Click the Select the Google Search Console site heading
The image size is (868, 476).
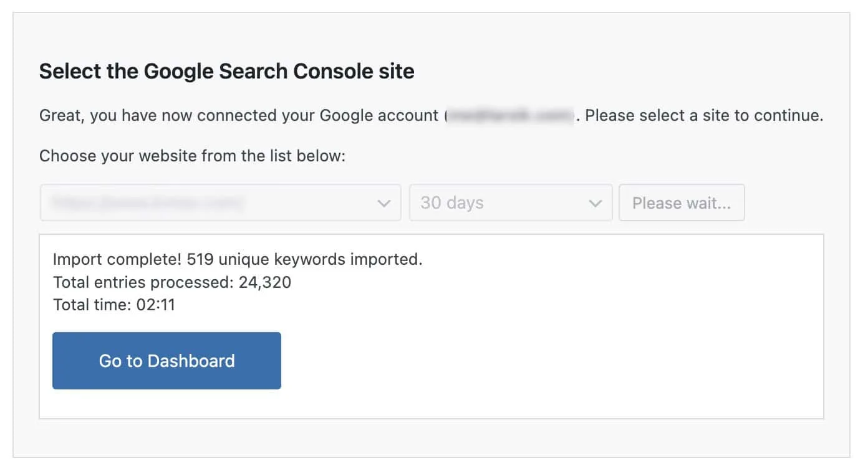click(227, 71)
